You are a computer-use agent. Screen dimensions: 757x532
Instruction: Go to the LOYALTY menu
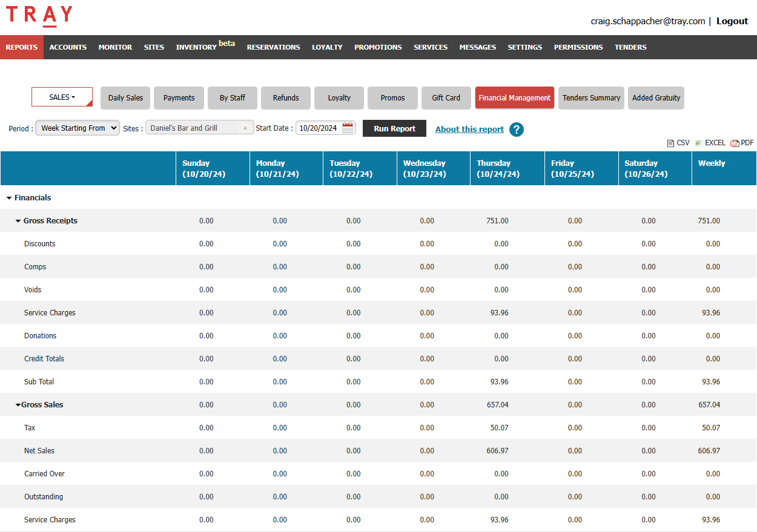(x=327, y=47)
